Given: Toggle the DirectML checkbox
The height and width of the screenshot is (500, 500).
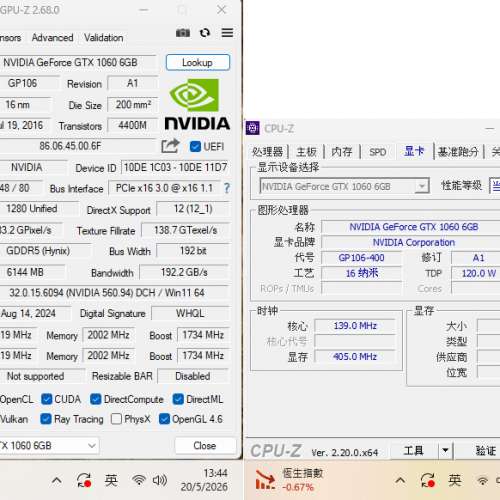Looking at the screenshot, I should tap(178, 399).
